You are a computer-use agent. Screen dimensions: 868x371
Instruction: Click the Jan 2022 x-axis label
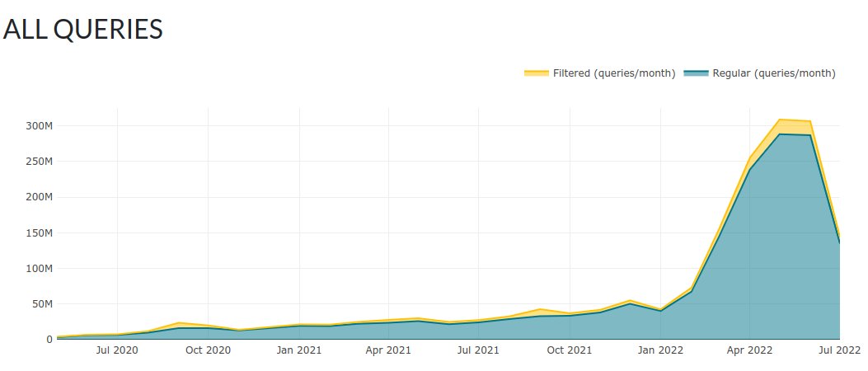pos(661,350)
